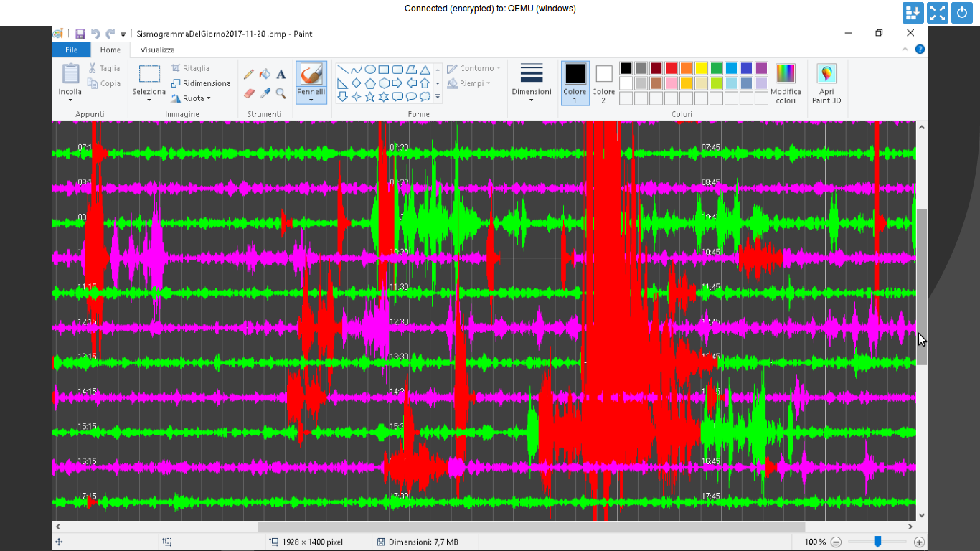The height and width of the screenshot is (551, 980).
Task: Choose the right arrow shape
Action: click(397, 83)
